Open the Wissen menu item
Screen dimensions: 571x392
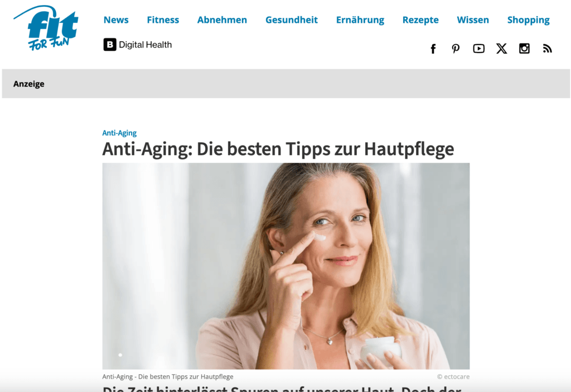tap(473, 20)
